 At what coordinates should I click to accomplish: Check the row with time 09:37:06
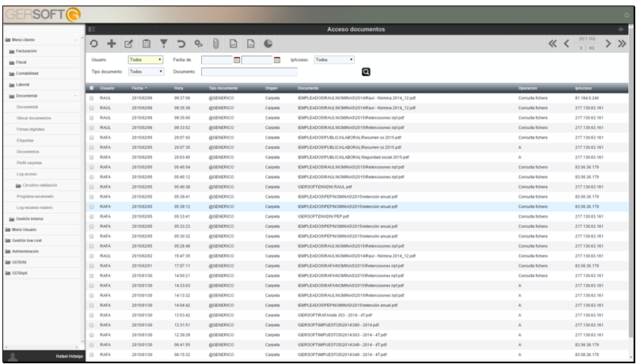pyautogui.click(x=92, y=98)
